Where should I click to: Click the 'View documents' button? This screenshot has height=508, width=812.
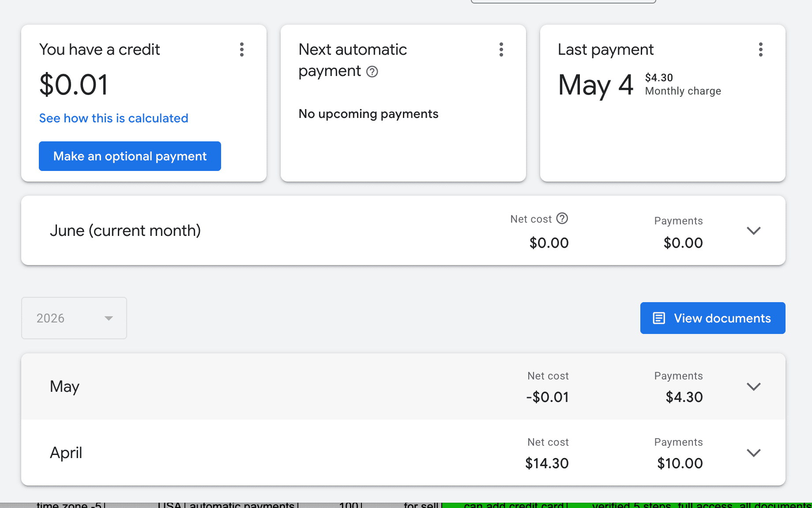coord(713,318)
